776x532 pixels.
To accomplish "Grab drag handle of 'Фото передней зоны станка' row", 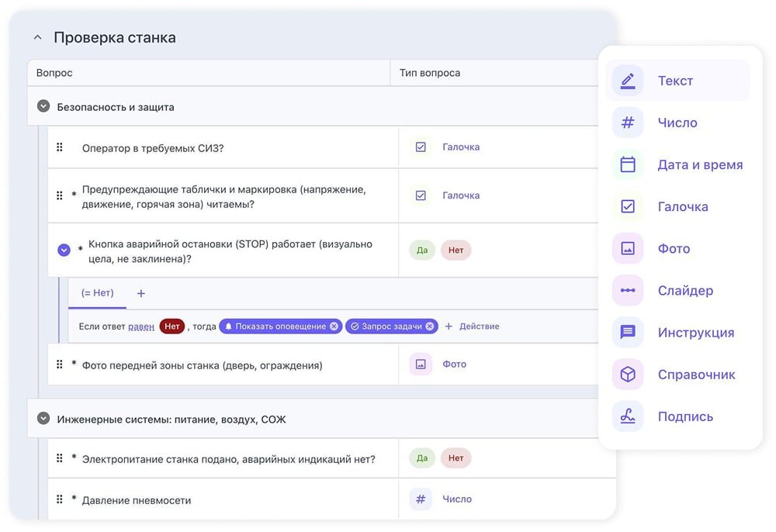I will 60,364.
